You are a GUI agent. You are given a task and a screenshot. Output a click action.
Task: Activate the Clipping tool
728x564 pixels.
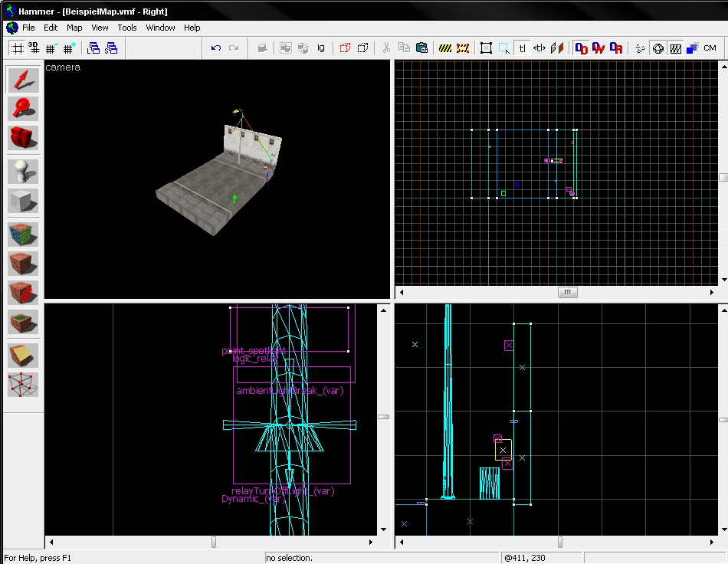[23, 356]
